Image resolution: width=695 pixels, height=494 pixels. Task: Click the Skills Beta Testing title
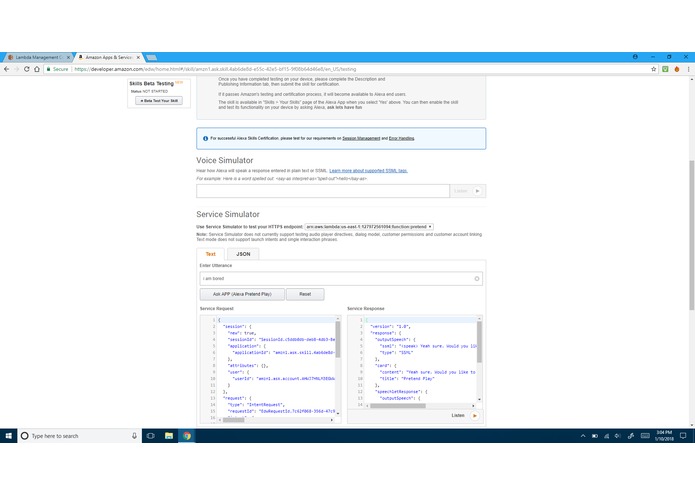coord(152,83)
